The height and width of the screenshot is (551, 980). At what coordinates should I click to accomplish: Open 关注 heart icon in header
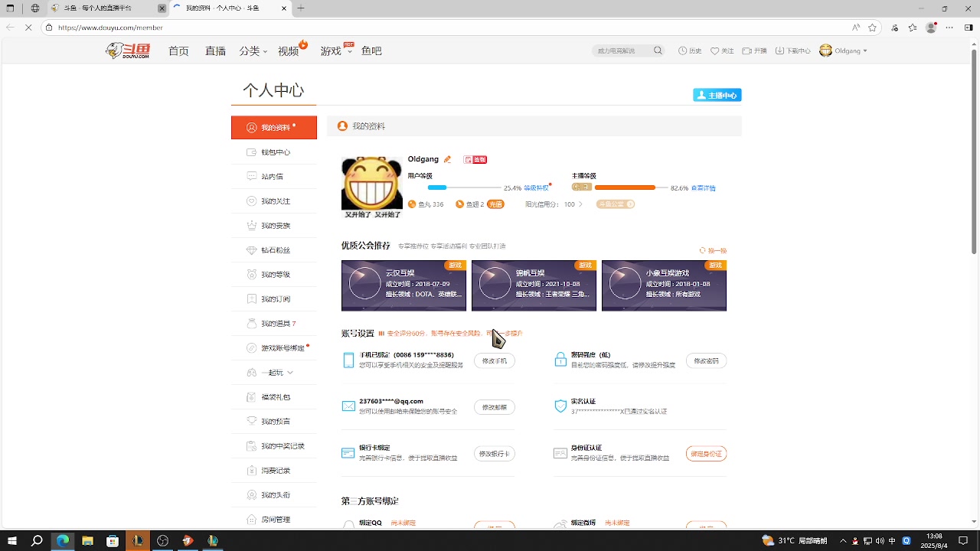point(715,51)
